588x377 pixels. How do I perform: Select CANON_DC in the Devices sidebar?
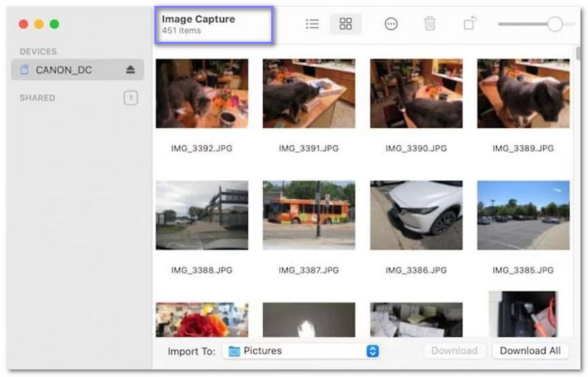(x=78, y=70)
